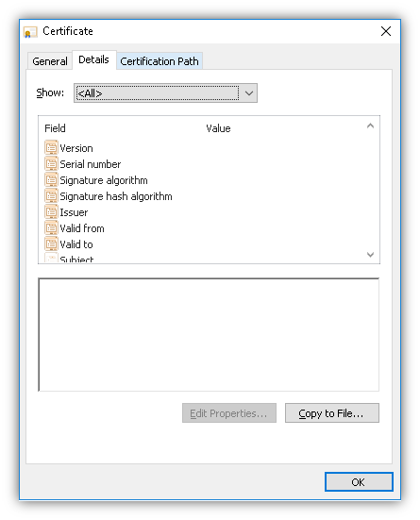Switch to the General tab
420x520 pixels.
50,61
